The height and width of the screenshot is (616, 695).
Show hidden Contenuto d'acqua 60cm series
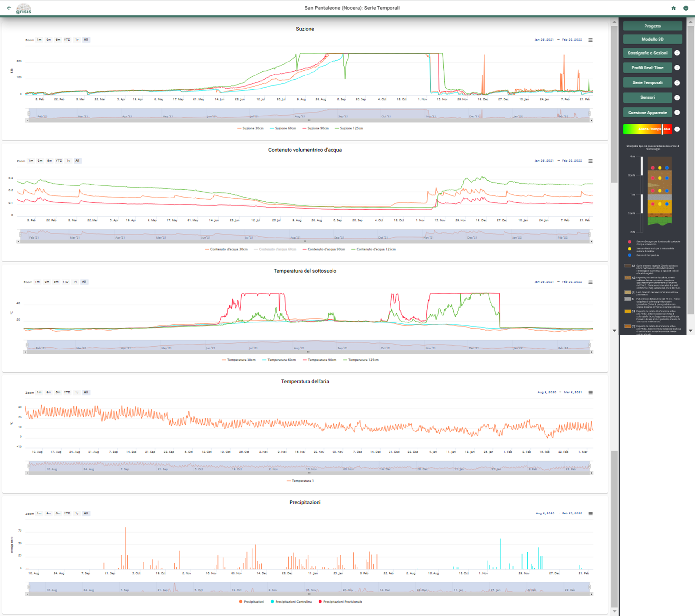click(x=275, y=249)
